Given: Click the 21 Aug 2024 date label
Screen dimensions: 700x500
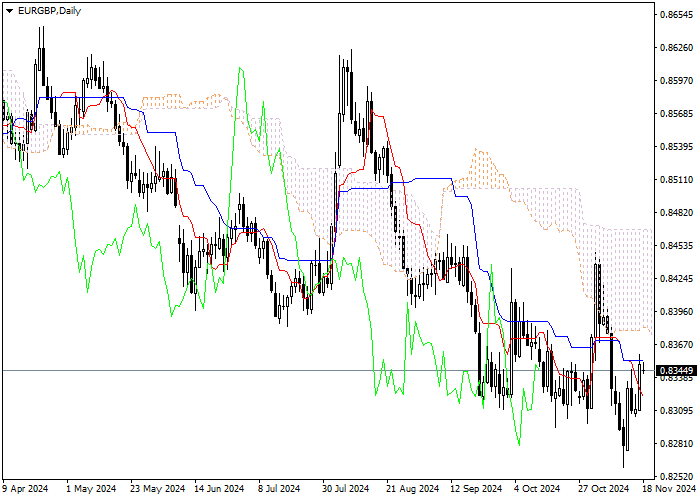Looking at the screenshot, I should click(413, 489).
